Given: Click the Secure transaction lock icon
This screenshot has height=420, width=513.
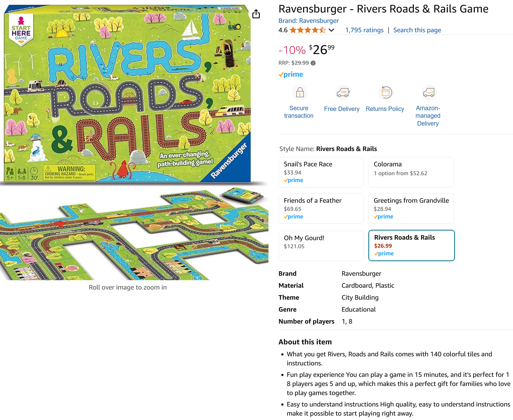Looking at the screenshot, I should (300, 93).
